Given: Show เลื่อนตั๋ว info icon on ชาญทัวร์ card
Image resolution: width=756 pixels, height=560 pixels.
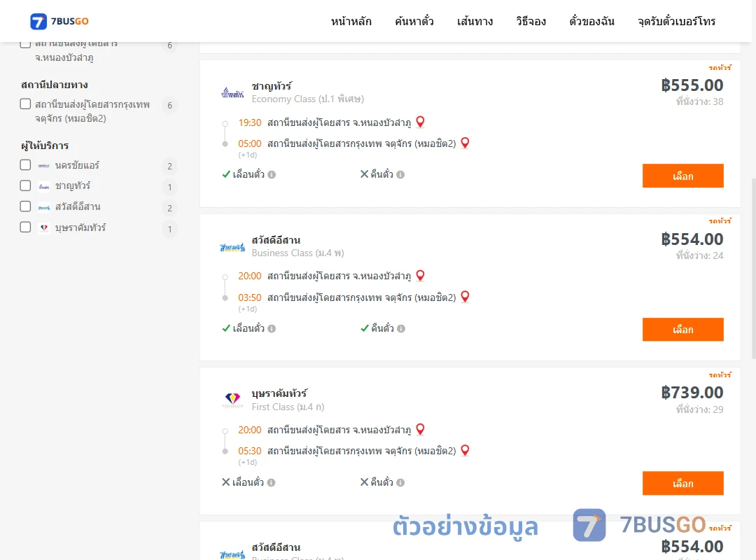Looking at the screenshot, I should coord(272,174).
